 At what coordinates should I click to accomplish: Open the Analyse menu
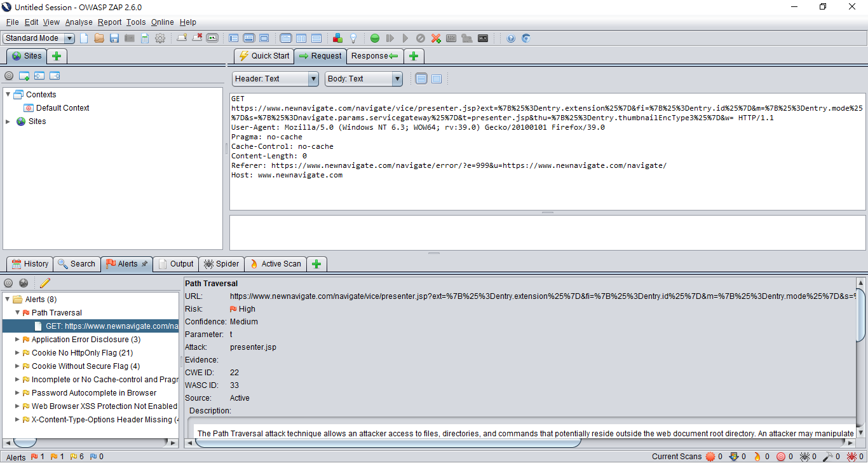coord(79,22)
